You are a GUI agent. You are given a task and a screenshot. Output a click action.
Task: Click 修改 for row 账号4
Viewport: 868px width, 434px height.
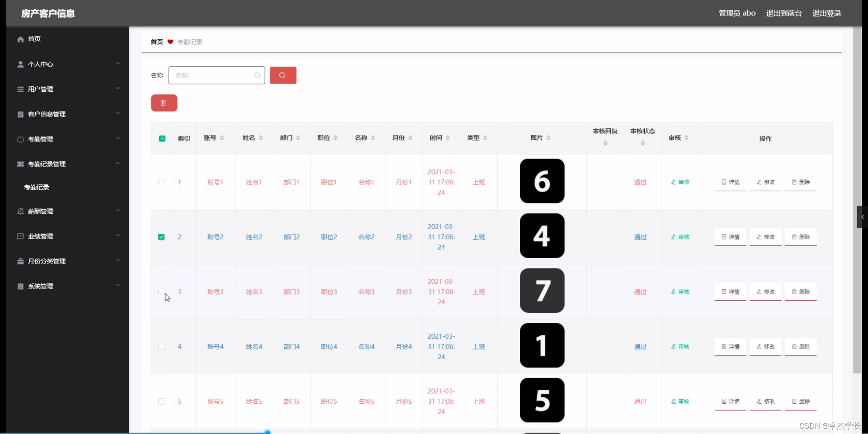coord(766,347)
